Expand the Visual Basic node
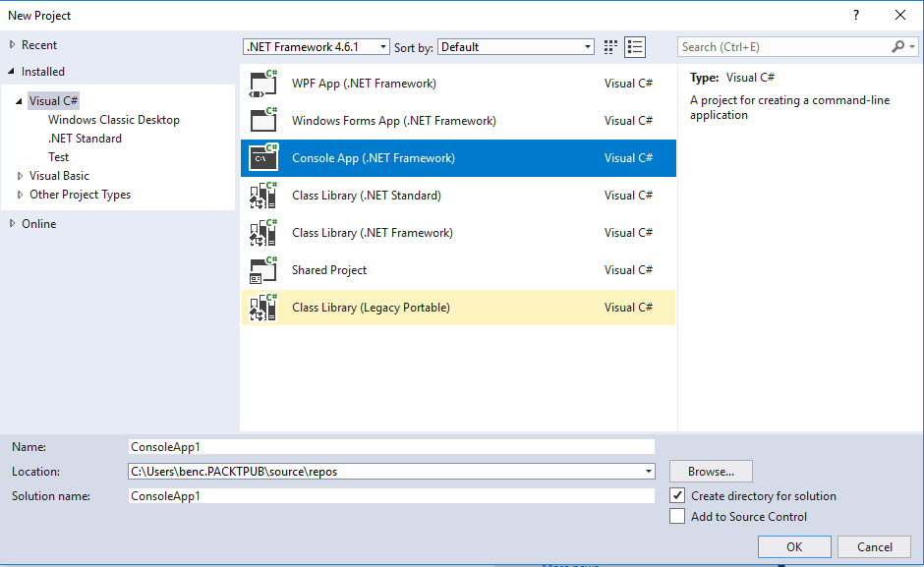Viewport: 924px width, 567px height. pos(20,176)
